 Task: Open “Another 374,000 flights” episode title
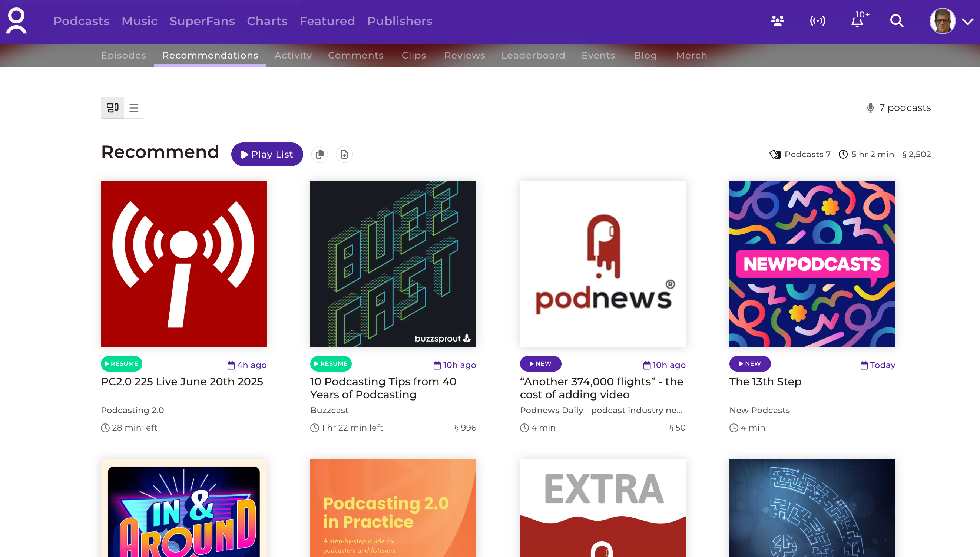[601, 388]
